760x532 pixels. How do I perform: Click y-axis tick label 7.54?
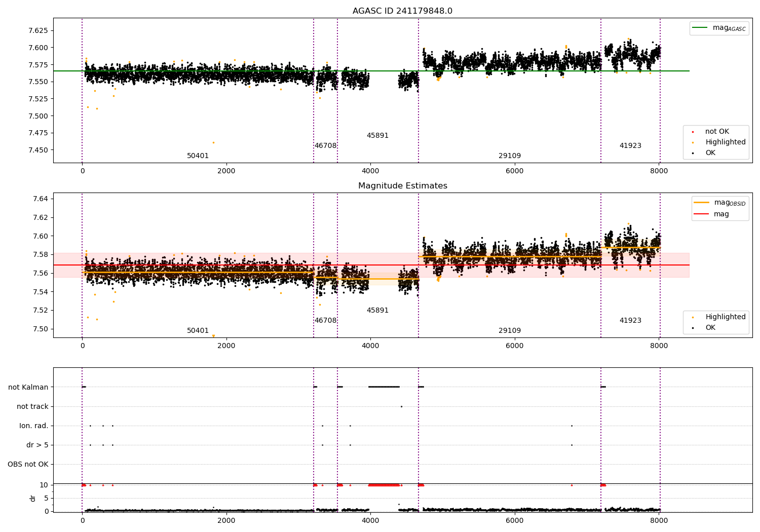coord(40,292)
